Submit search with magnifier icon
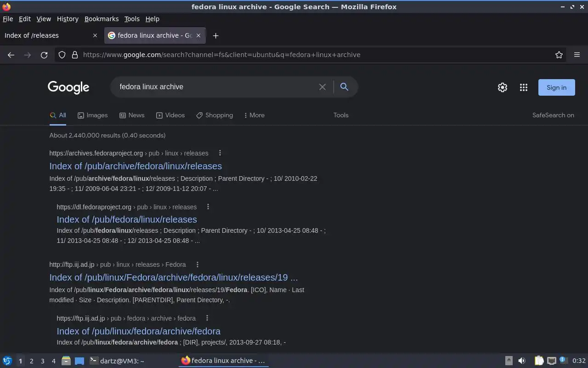Viewport: 588px width, 368px height. click(344, 86)
